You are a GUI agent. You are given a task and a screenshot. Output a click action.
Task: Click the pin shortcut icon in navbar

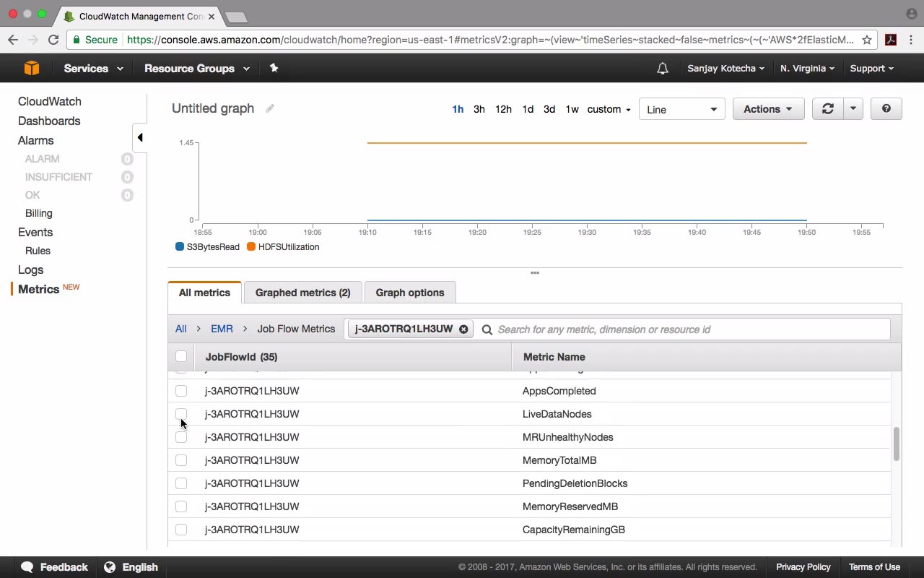pos(274,68)
